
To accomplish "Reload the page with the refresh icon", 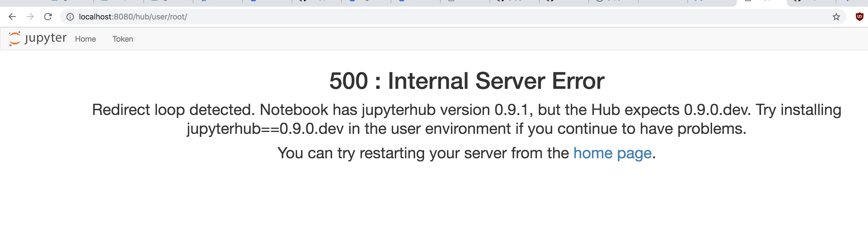I will (48, 16).
